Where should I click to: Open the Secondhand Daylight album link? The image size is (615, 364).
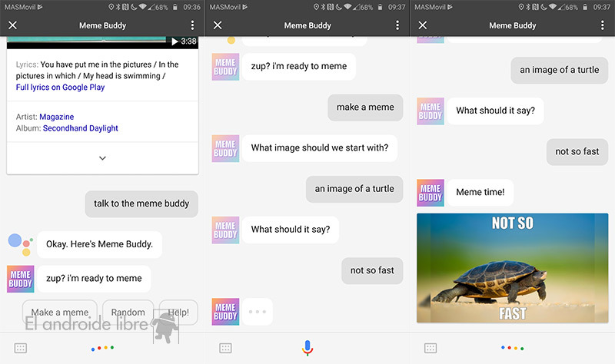(80, 128)
